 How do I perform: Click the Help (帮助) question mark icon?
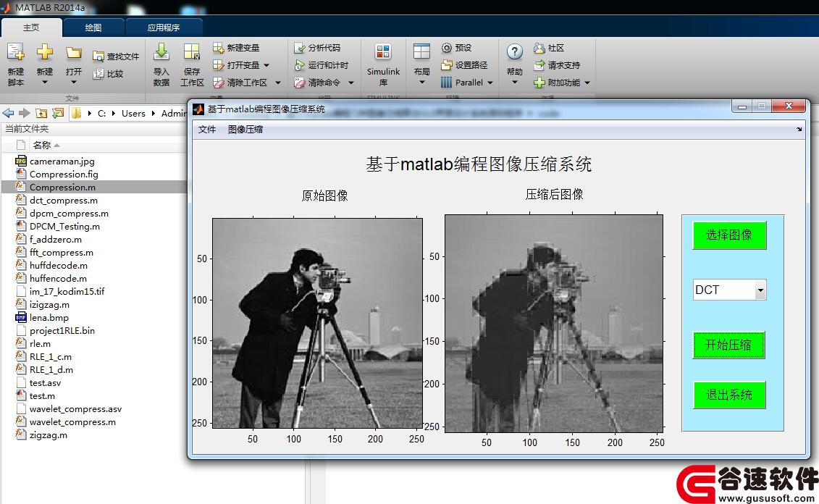tap(514, 51)
